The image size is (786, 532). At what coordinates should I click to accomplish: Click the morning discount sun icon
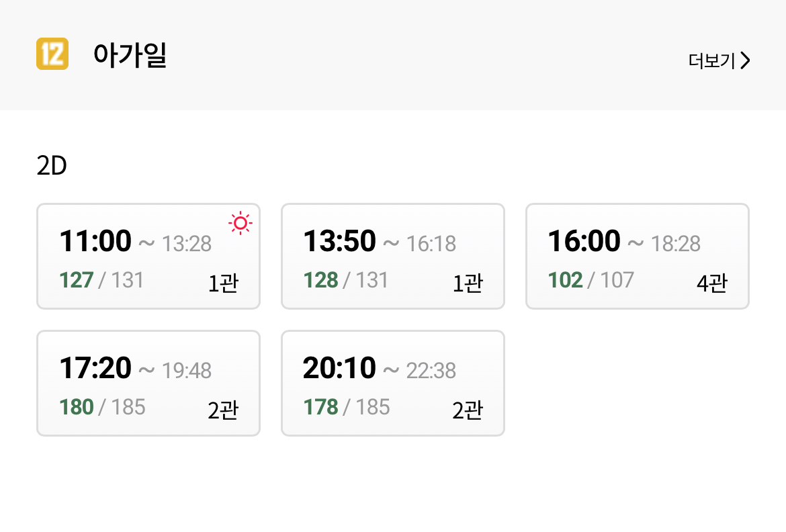coord(240,223)
